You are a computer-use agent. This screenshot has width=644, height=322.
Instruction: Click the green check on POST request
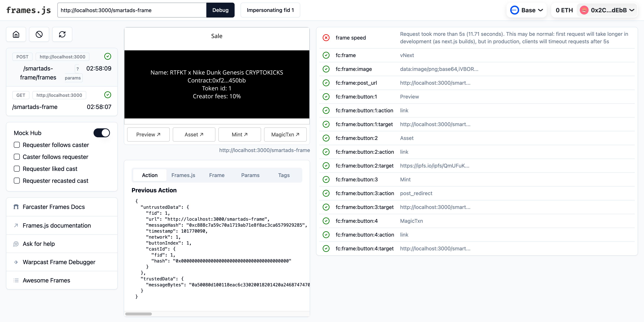[x=108, y=56]
